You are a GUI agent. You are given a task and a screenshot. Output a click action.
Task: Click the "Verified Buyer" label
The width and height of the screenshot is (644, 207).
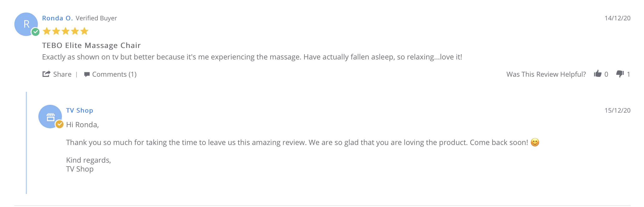point(96,18)
